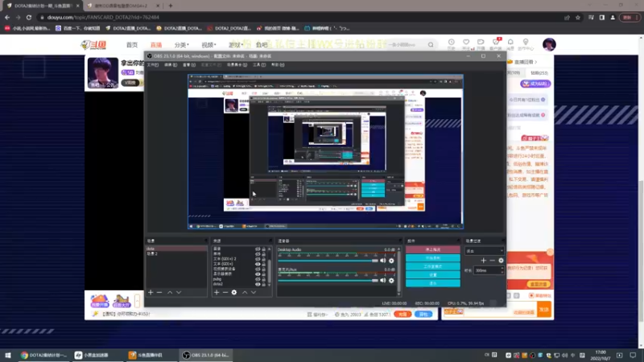Toggle lock on dota2 source

(x=264, y=284)
